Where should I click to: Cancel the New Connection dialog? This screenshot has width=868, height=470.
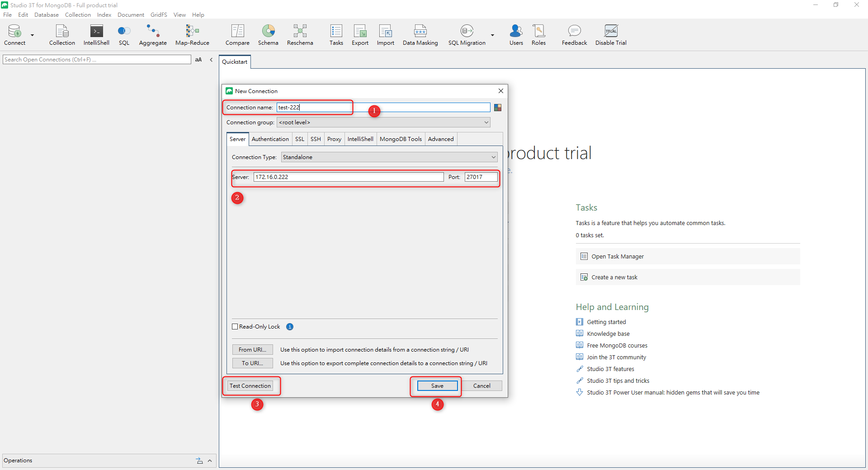click(481, 386)
